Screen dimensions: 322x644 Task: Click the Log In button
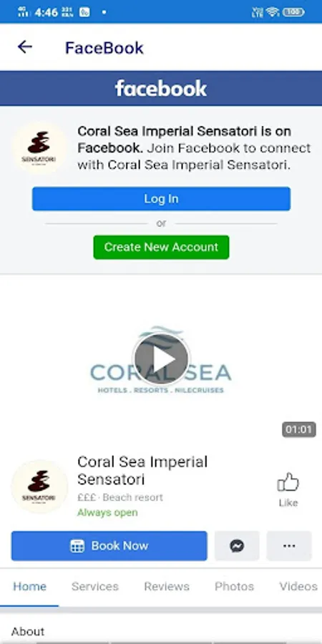point(161,199)
